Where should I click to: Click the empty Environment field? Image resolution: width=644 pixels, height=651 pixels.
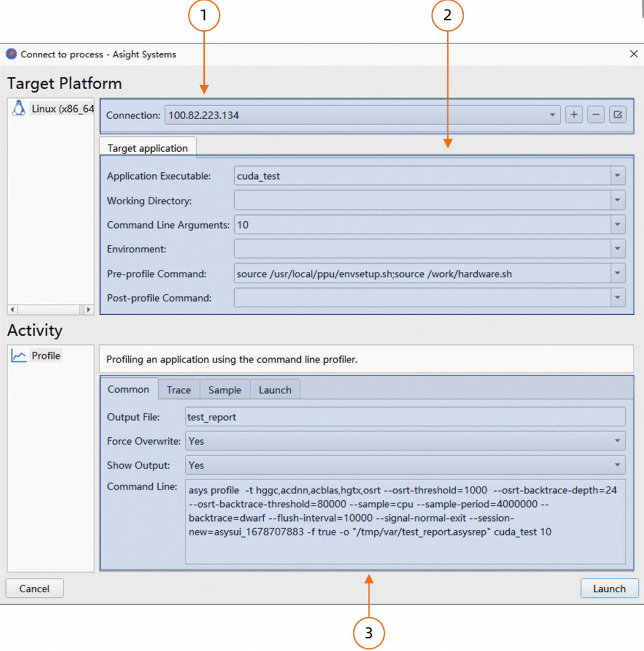pyautogui.click(x=422, y=249)
